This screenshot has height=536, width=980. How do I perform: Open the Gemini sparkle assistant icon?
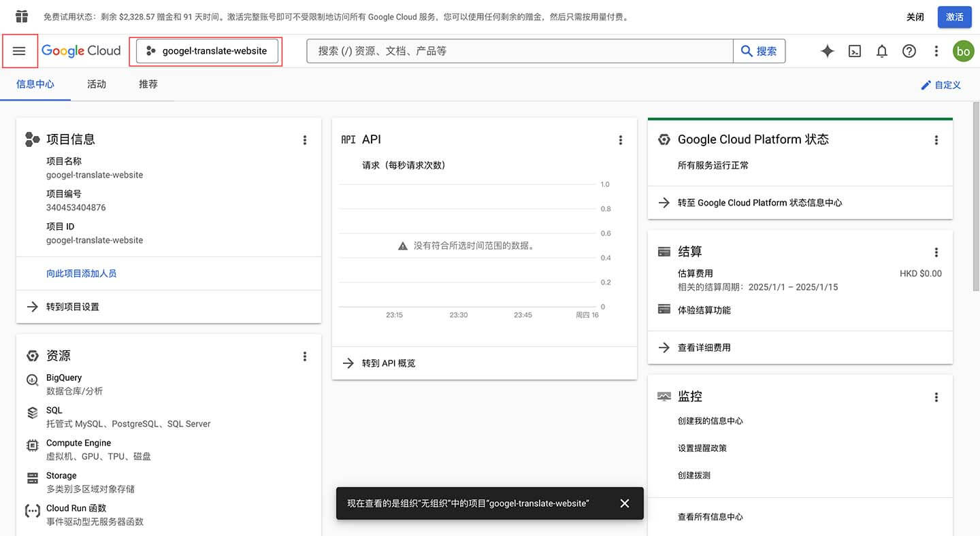click(x=828, y=51)
